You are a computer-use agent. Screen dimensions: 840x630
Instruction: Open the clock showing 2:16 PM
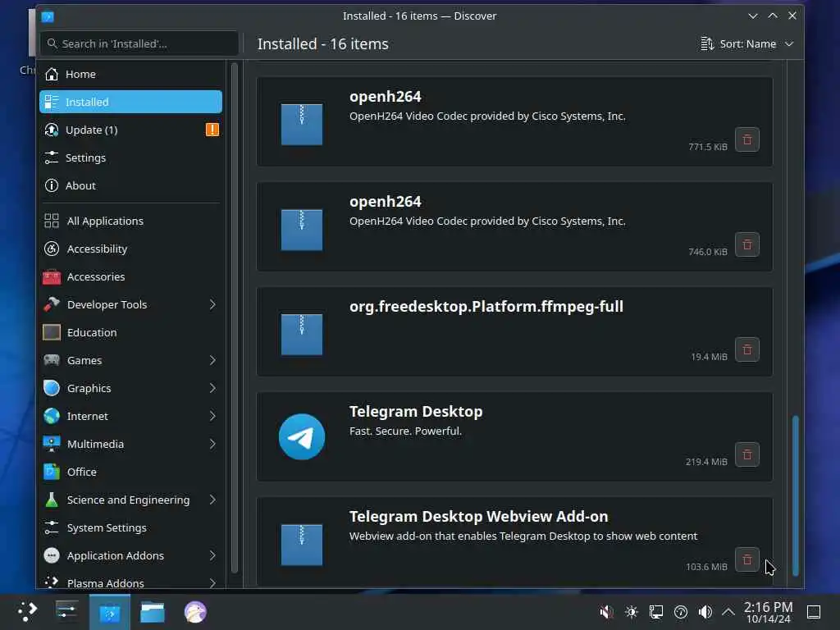(768, 612)
